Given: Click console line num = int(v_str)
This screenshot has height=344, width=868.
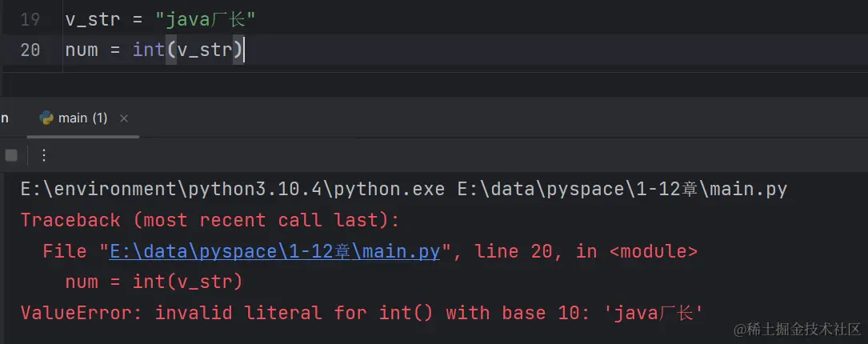Looking at the screenshot, I should click(154, 282).
